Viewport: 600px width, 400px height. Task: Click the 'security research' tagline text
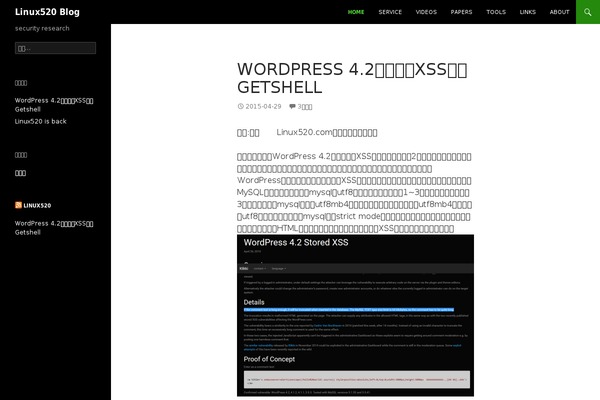point(42,28)
